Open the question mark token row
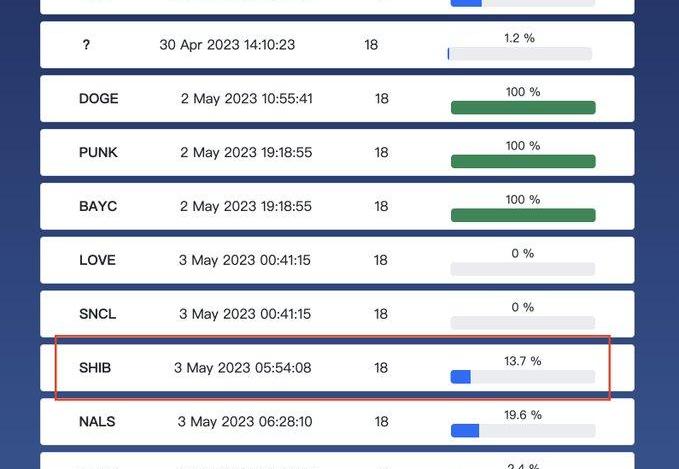Image resolution: width=679 pixels, height=469 pixels. pos(337,45)
